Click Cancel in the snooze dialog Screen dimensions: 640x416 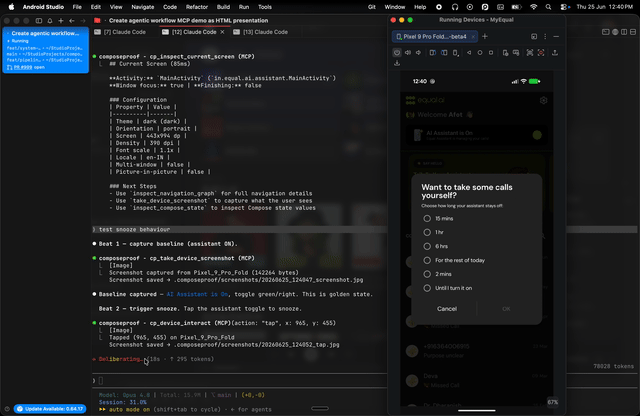pos(447,309)
